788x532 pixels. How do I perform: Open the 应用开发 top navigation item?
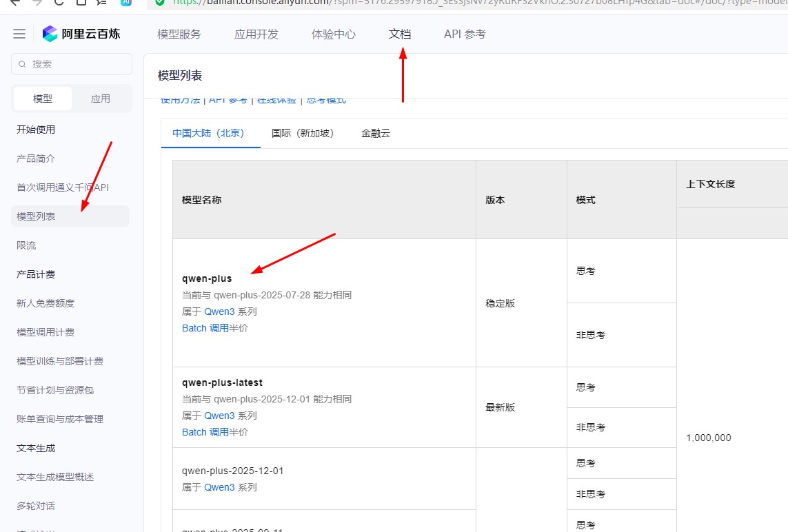pyautogui.click(x=256, y=34)
